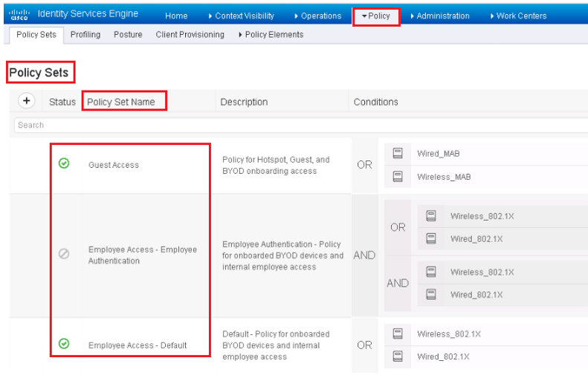Click Identity Services Engine title

88,14
